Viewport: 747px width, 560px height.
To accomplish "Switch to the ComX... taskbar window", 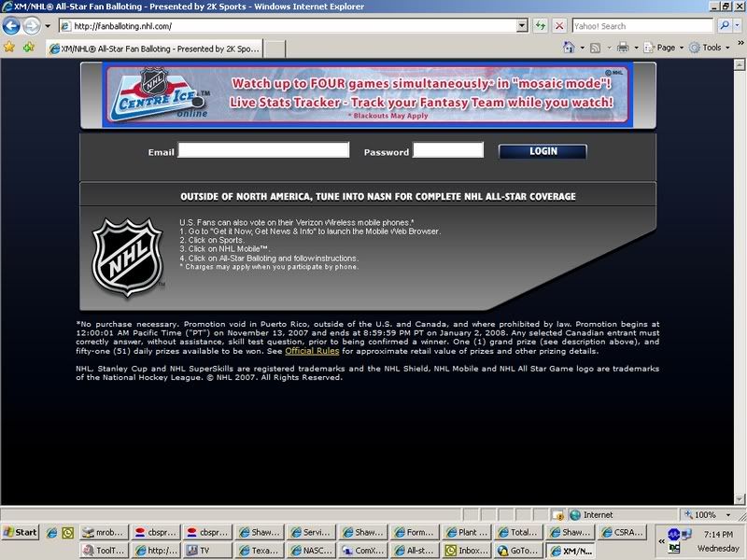I will pyautogui.click(x=363, y=551).
